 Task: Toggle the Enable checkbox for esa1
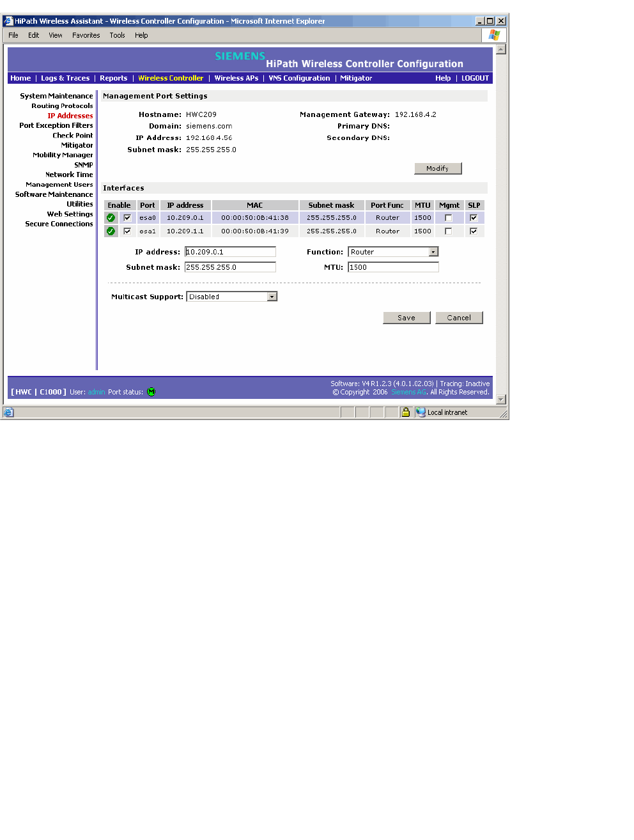[127, 231]
